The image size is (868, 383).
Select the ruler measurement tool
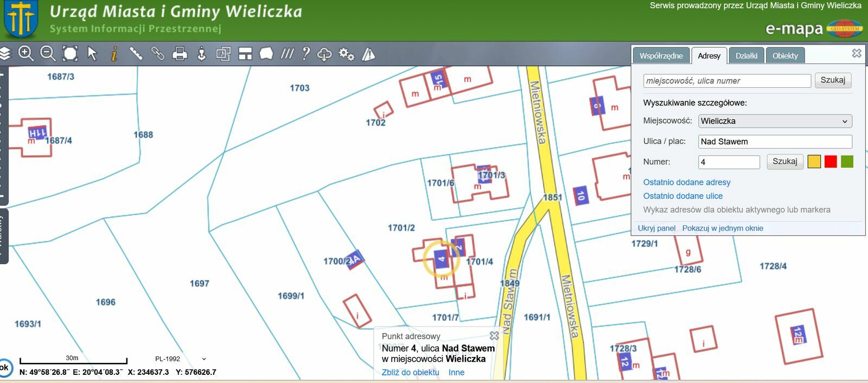tap(136, 54)
